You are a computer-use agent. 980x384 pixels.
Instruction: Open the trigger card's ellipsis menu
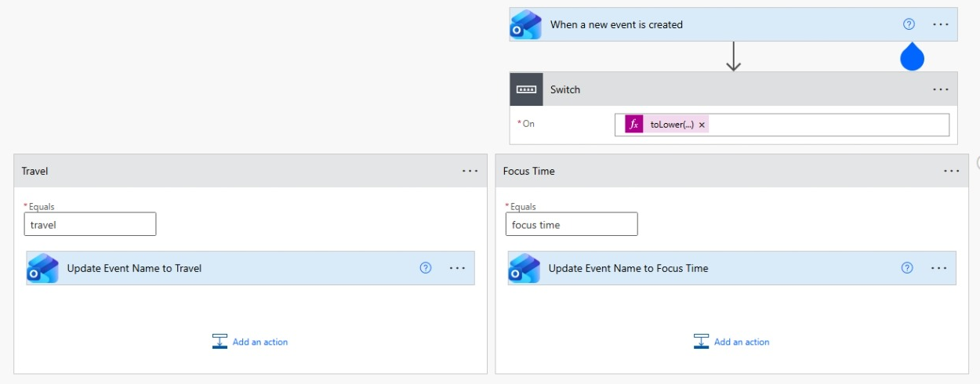[x=941, y=24]
